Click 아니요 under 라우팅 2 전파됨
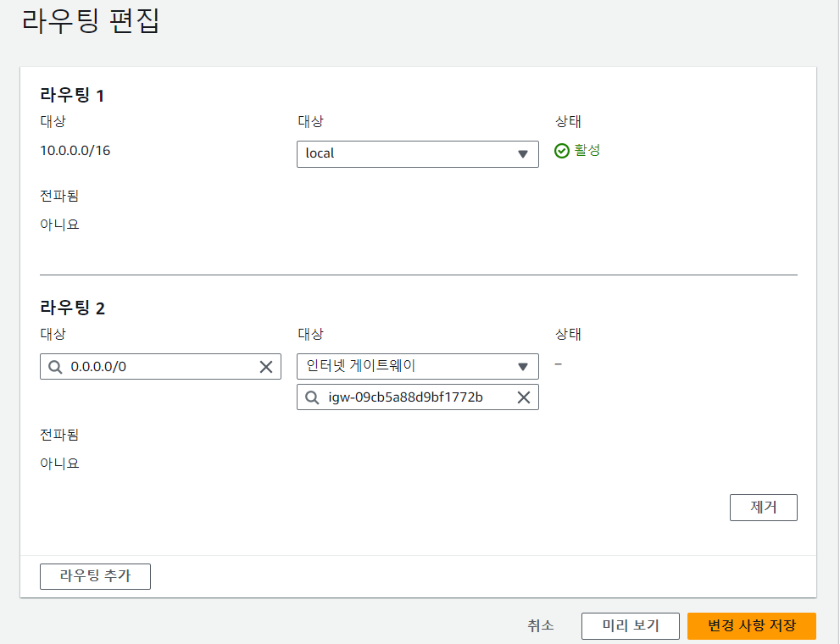This screenshot has width=840, height=644. 59,463
